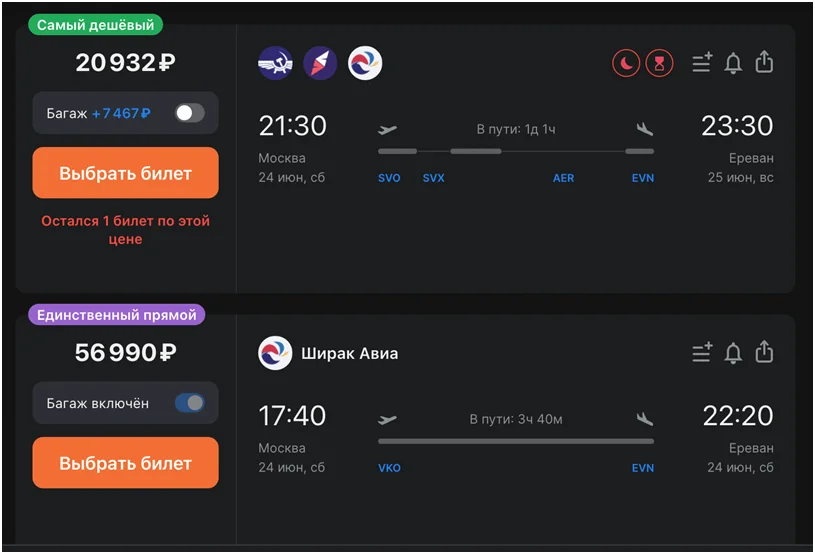Screen dimensions: 815x554
Task: Add the cheapest ticket to favorites list
Action: click(702, 63)
